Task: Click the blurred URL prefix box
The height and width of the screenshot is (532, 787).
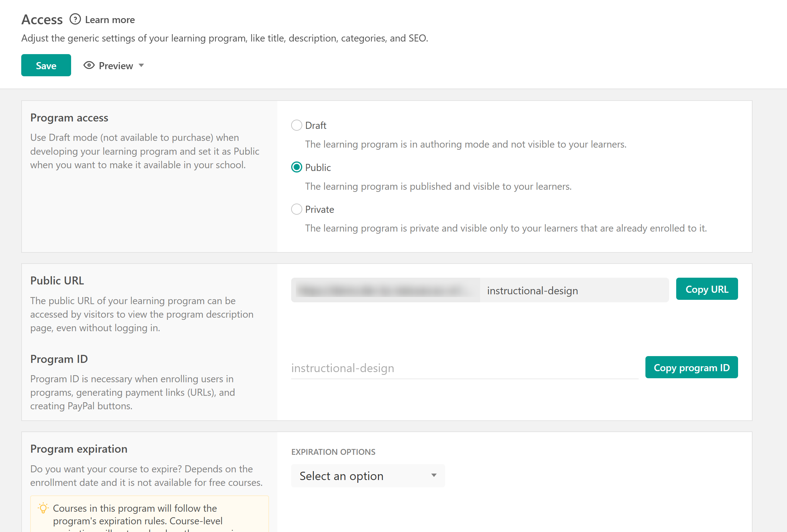Action: tap(385, 290)
